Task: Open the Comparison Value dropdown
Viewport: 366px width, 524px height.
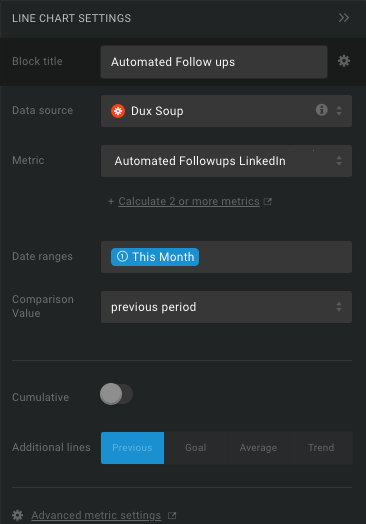Action: pos(226,307)
